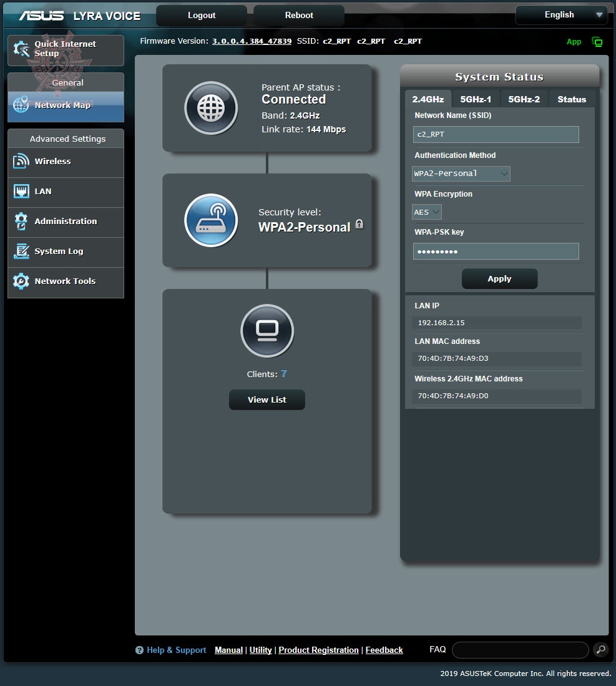Viewport: 616px width, 686px height.
Task: Click the Help & Support question icon
Action: pos(140,650)
